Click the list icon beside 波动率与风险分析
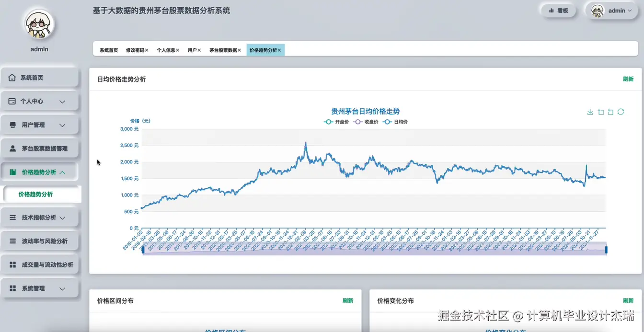 coord(13,241)
